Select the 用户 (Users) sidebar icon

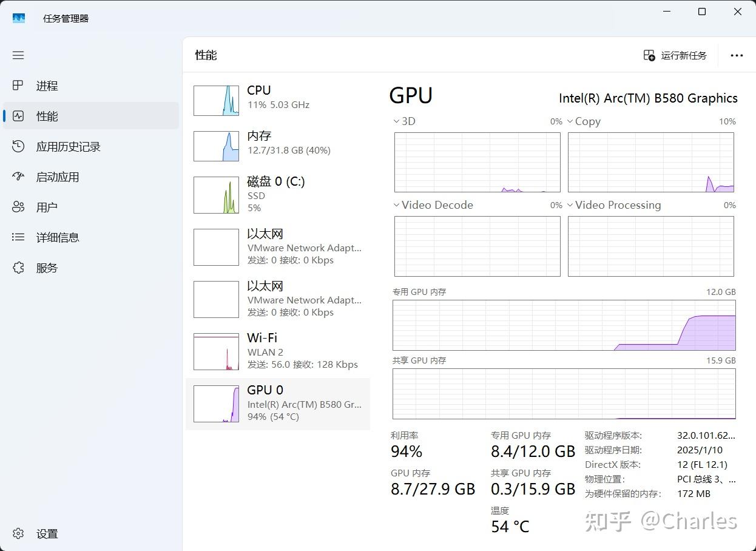click(18, 206)
